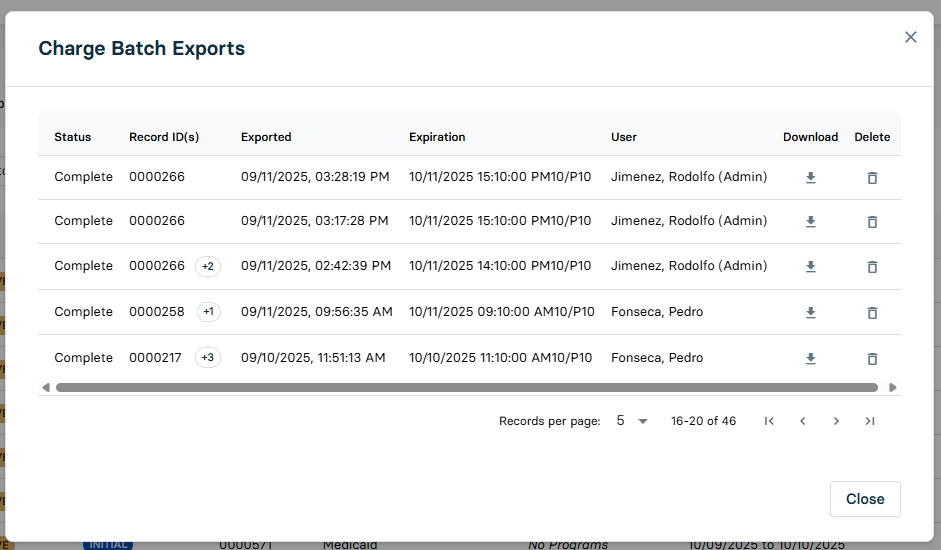Close the dialog with the X icon

coord(910,37)
